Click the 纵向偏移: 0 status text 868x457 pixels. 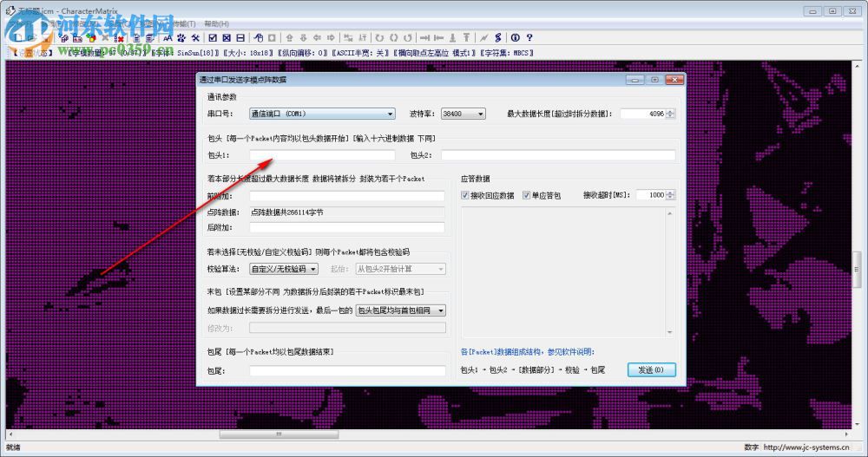tap(303, 53)
